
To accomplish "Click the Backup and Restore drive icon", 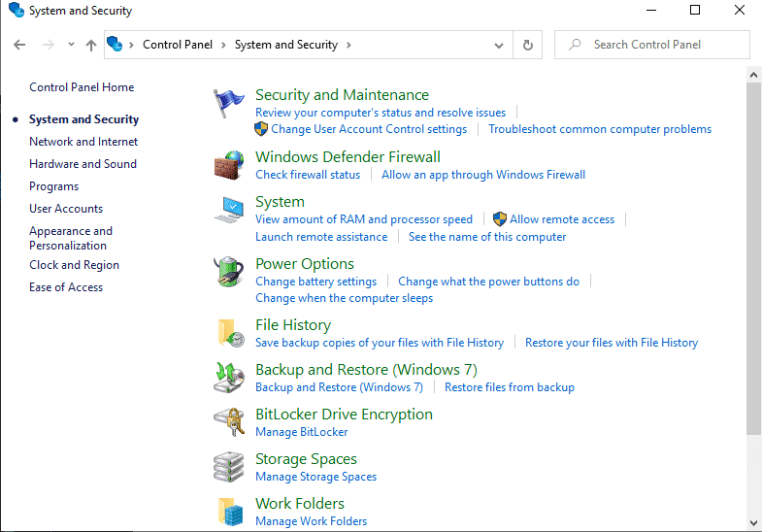I will click(228, 378).
